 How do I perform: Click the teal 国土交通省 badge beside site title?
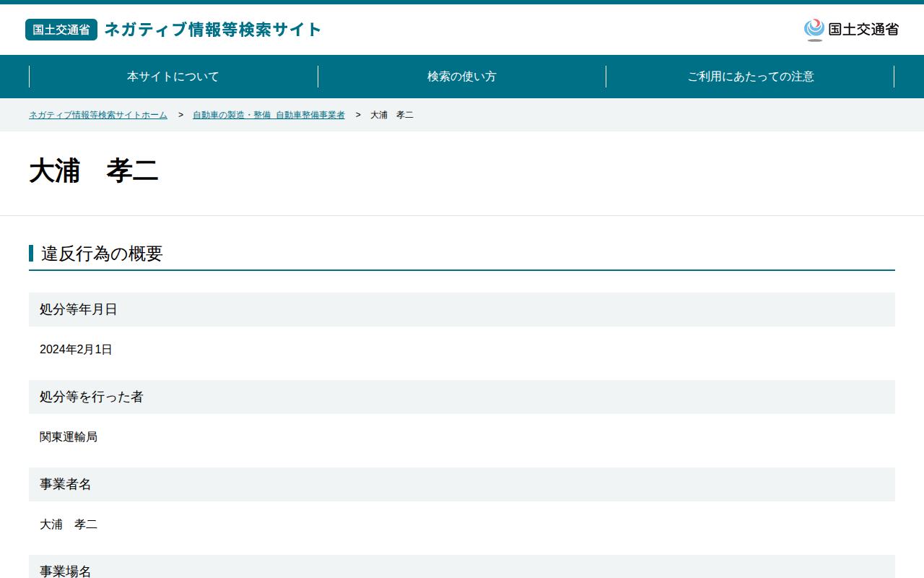point(61,30)
